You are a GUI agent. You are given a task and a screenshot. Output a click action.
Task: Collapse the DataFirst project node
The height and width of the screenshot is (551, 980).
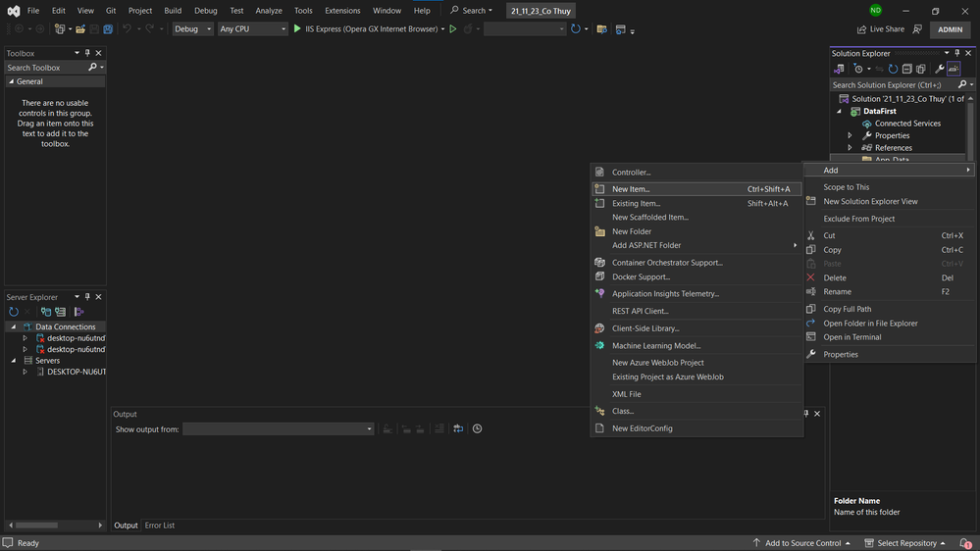tap(840, 111)
